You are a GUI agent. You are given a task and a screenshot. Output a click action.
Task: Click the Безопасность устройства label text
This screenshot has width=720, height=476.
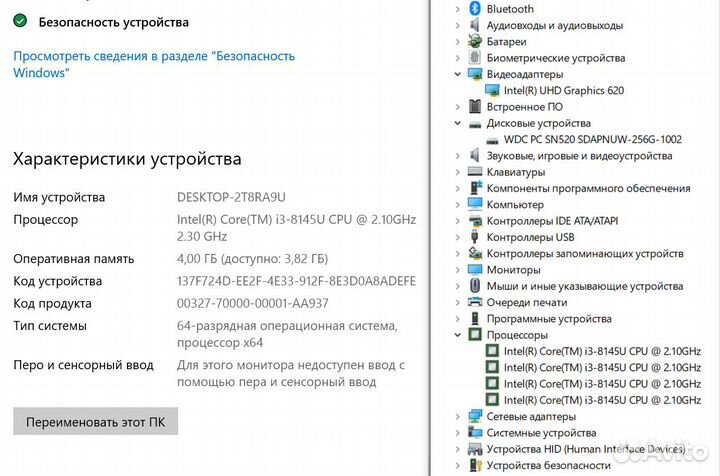pos(113,22)
